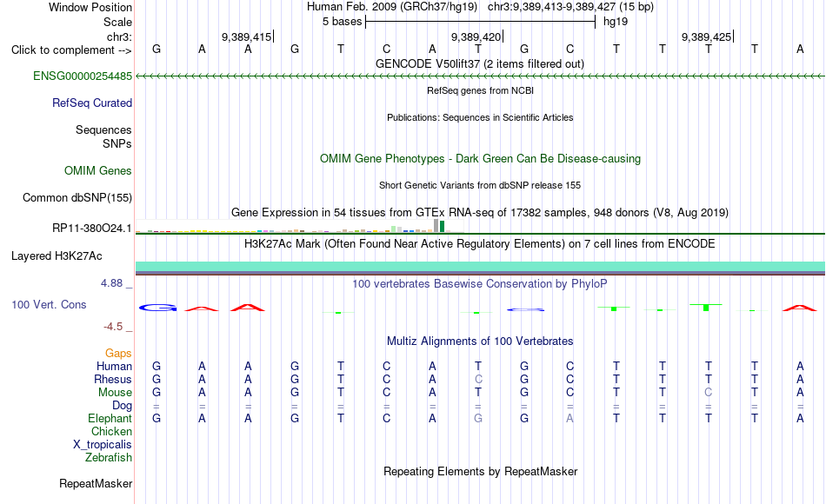
Task: Click the PhyloP Basewise Conservation title
Action: point(480,284)
